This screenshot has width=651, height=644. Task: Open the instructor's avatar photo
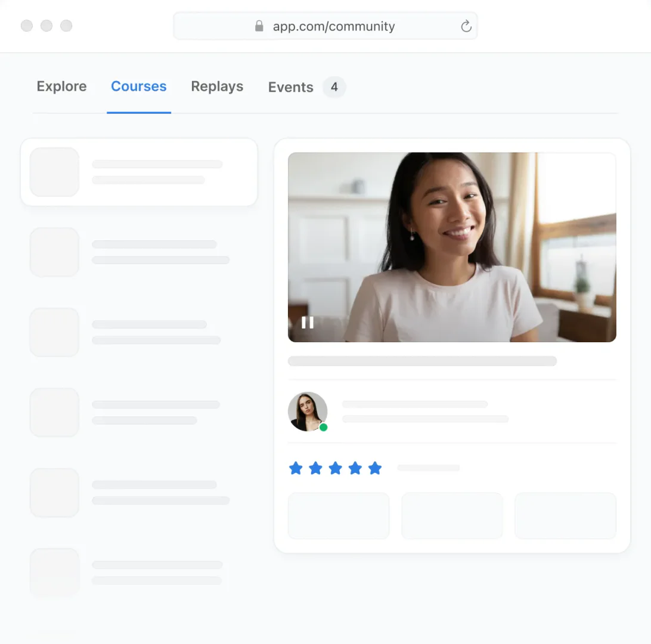coord(308,411)
